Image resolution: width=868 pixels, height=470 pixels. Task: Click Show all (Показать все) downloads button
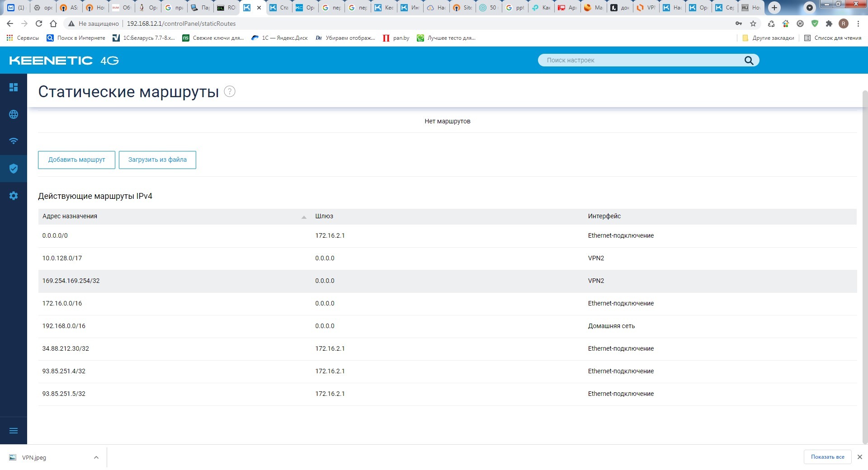pos(827,457)
